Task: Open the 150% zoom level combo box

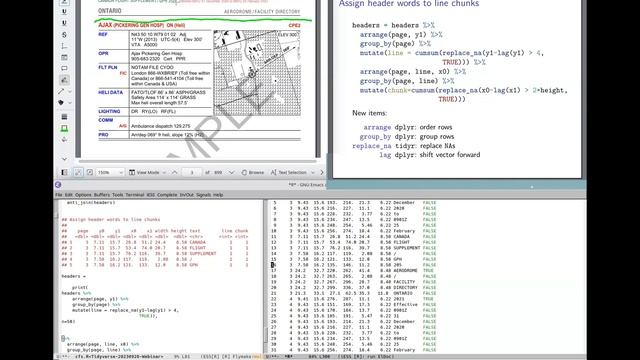Action: [110, 173]
